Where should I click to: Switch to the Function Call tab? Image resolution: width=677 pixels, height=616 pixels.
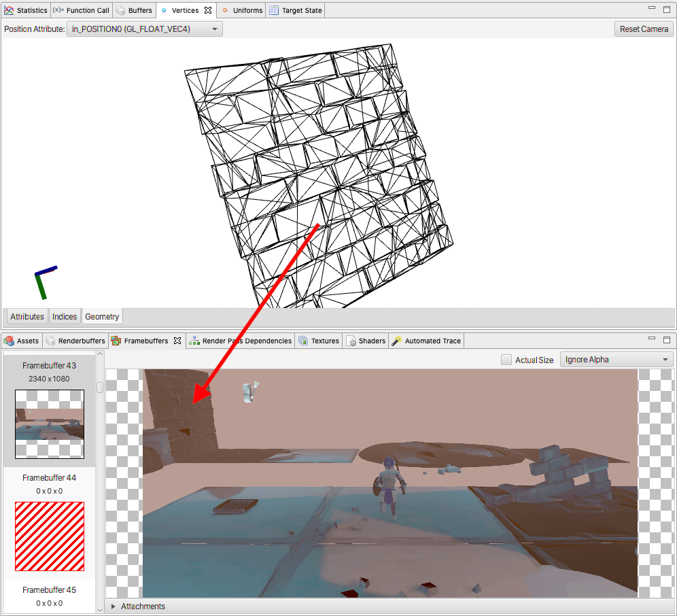pyautogui.click(x=82, y=10)
